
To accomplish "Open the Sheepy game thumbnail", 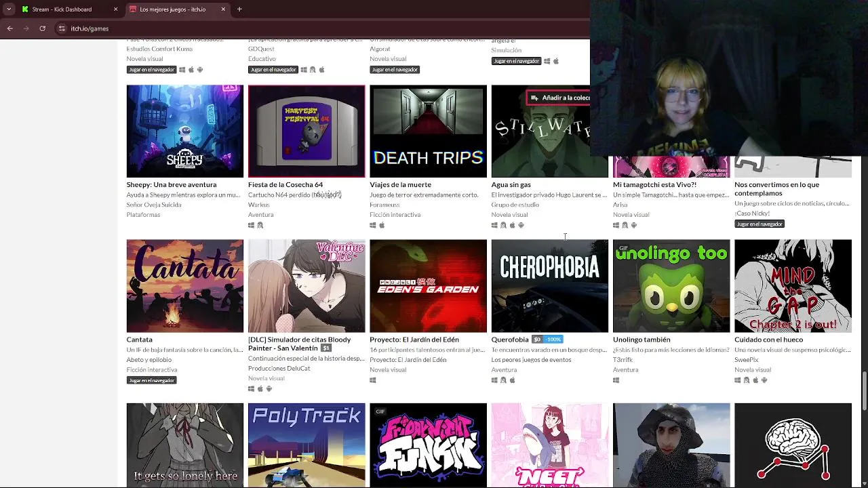I will pos(184,131).
